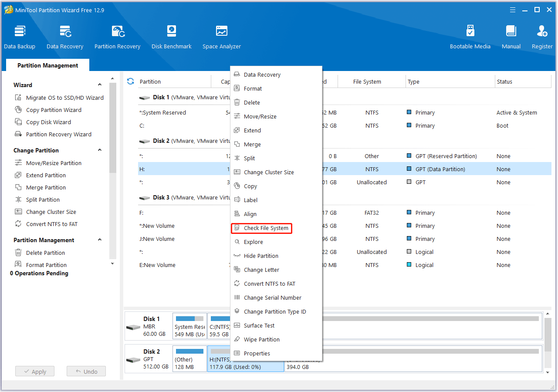Click the Copy Partition Wizard icon

18,110
